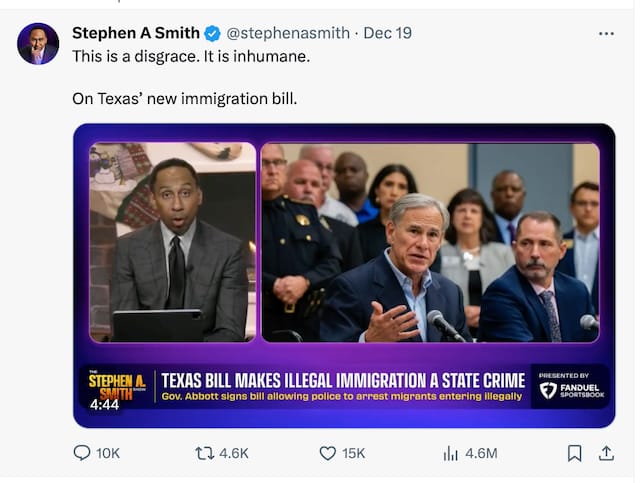This screenshot has height=483, width=640.
Task: Open view analytics bar chart icon
Action: click(x=450, y=453)
